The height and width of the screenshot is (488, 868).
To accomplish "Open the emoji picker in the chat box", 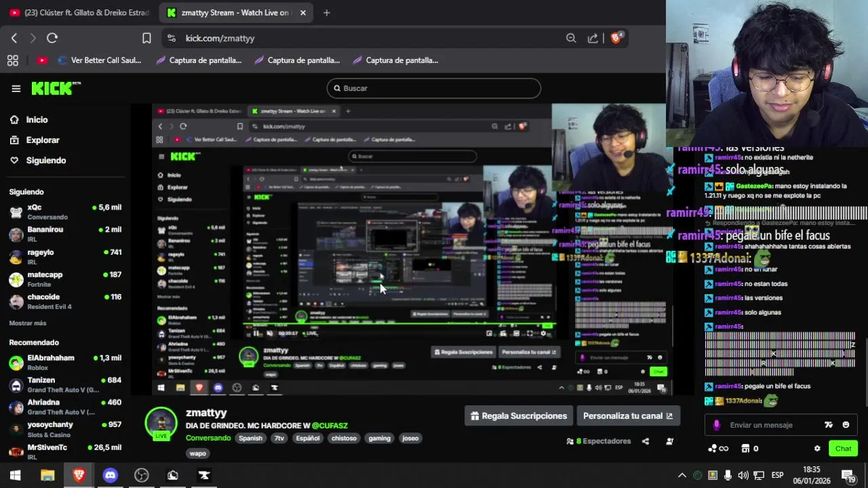I will 846,425.
